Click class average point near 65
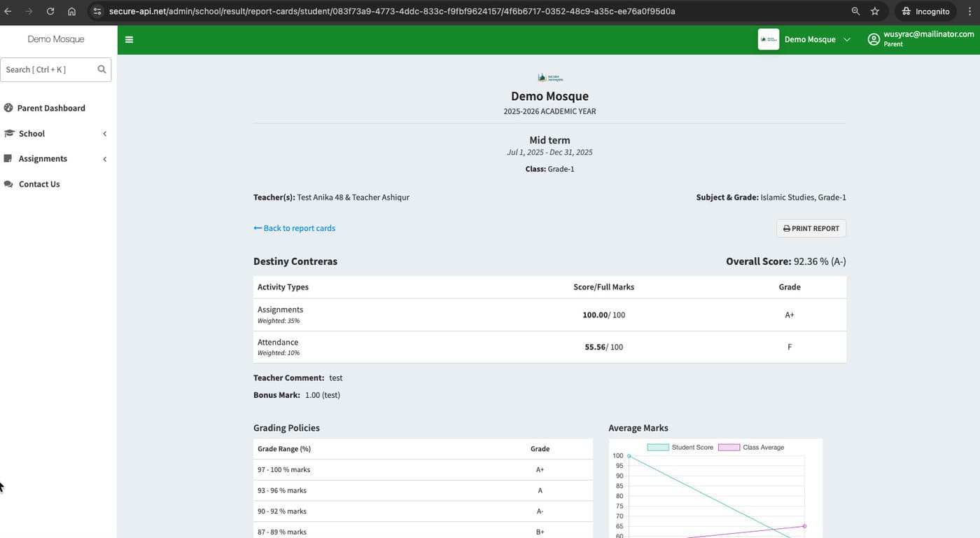Viewport: 980px width, 538px height. (804, 526)
